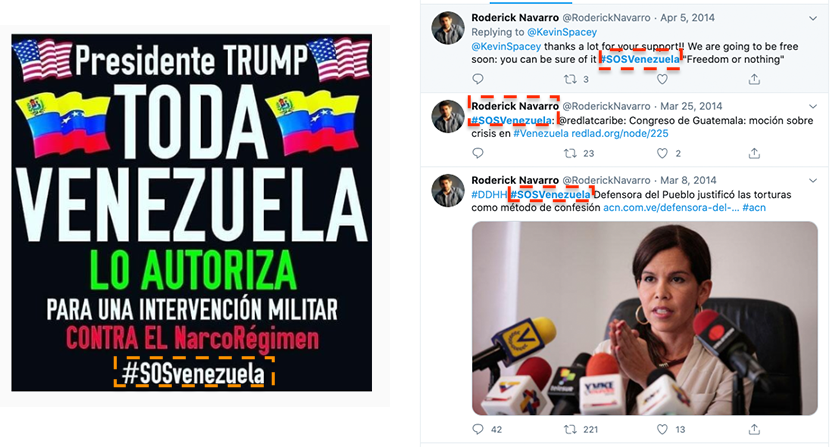Viewport: 832px width, 447px height.
Task: Open the Mar 25 tweet options chevron
Action: point(812,107)
